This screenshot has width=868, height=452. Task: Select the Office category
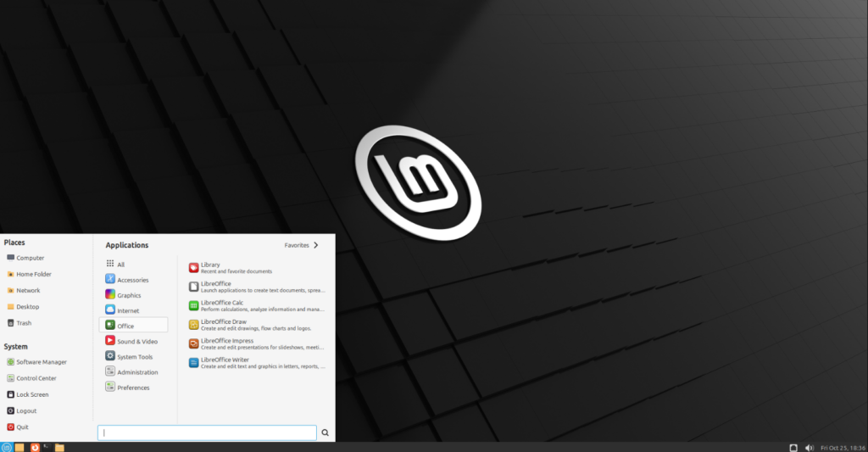[133, 326]
